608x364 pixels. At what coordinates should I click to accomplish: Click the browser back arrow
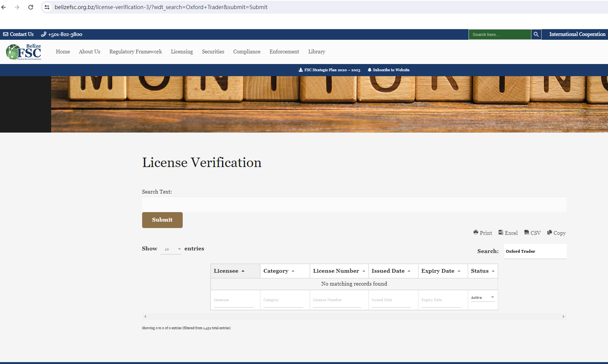click(4, 7)
